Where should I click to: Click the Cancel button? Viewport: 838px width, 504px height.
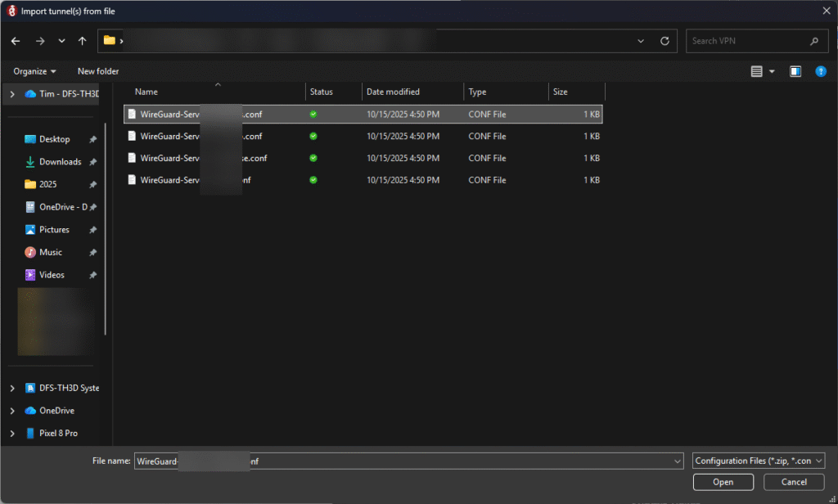click(794, 482)
